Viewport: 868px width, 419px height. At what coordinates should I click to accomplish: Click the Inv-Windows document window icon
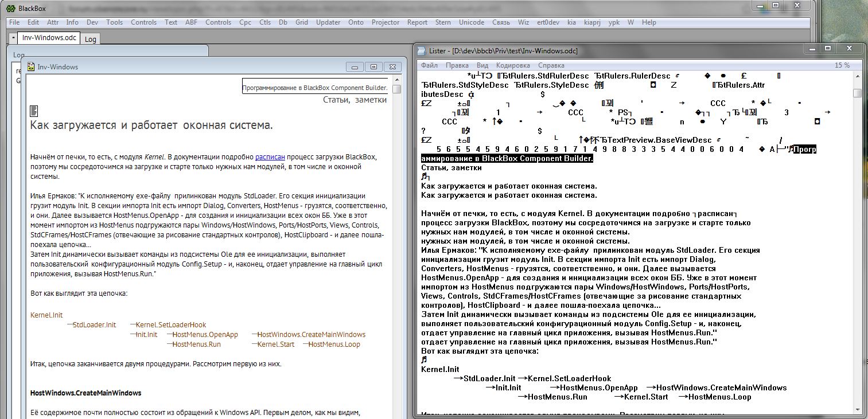pyautogui.click(x=30, y=67)
